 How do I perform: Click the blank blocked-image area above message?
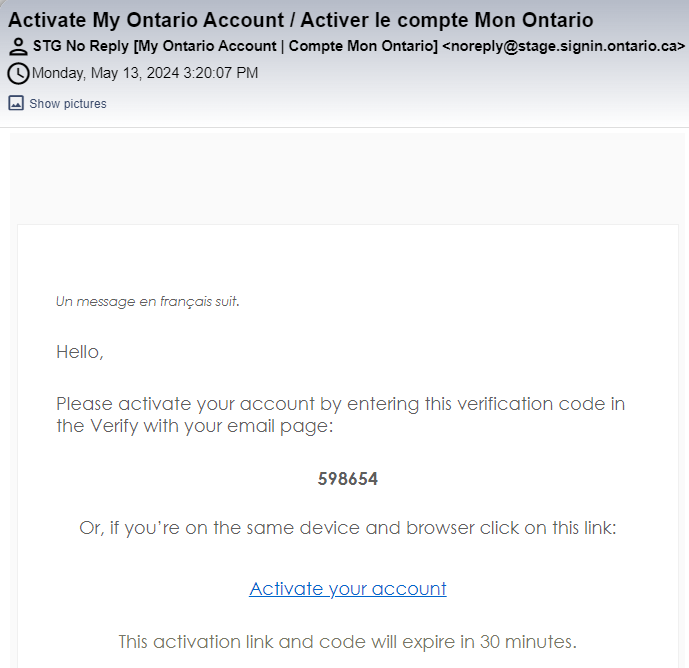click(x=347, y=178)
